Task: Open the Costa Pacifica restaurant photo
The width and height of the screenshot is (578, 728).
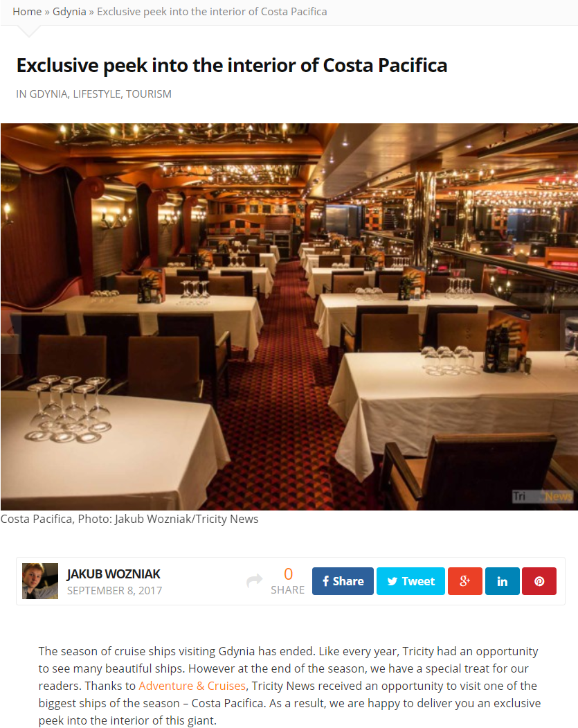Action: point(289,317)
